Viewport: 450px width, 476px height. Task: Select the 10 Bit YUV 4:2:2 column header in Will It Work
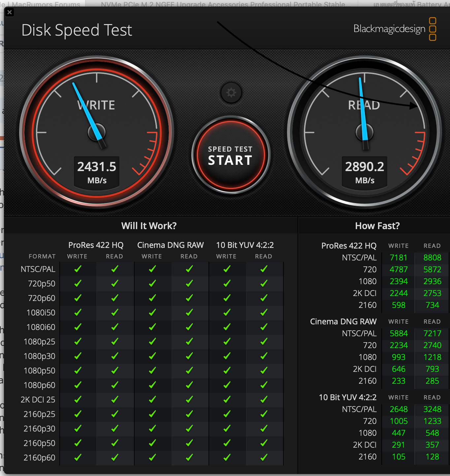tap(245, 245)
